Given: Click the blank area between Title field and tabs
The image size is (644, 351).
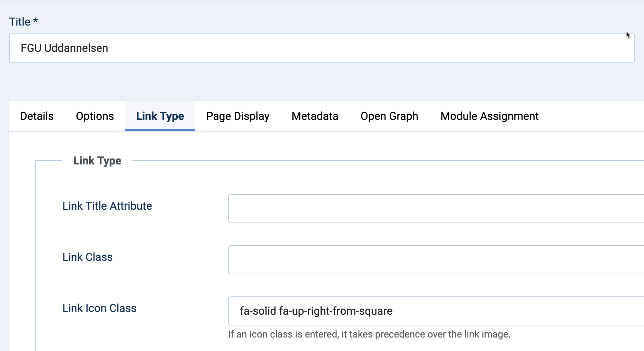Looking at the screenshot, I should coord(321,82).
